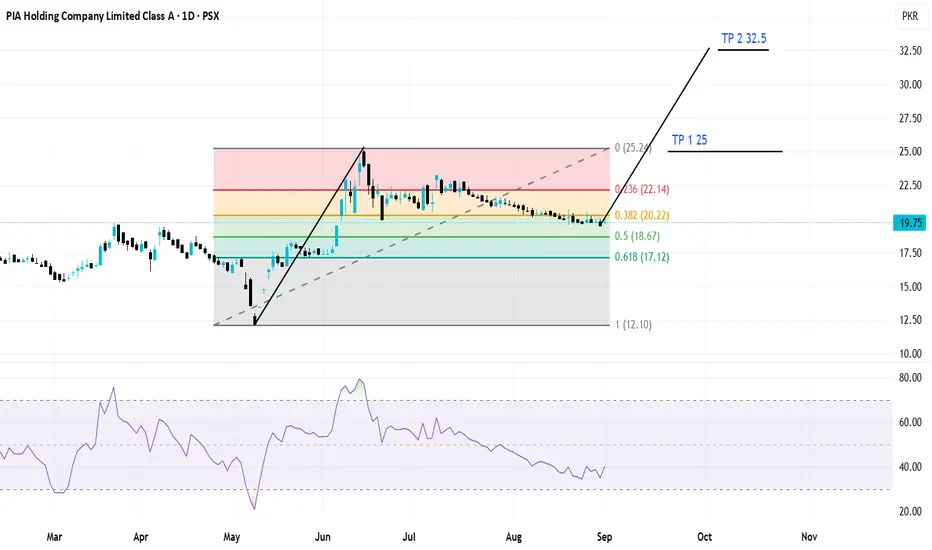Click the Jul date axis label
This screenshot has width=932, height=550.
409,537
